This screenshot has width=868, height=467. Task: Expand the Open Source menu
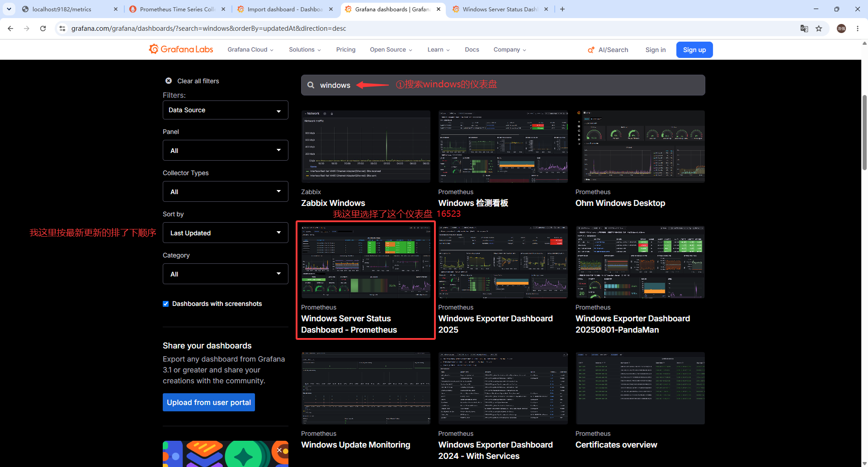click(391, 50)
